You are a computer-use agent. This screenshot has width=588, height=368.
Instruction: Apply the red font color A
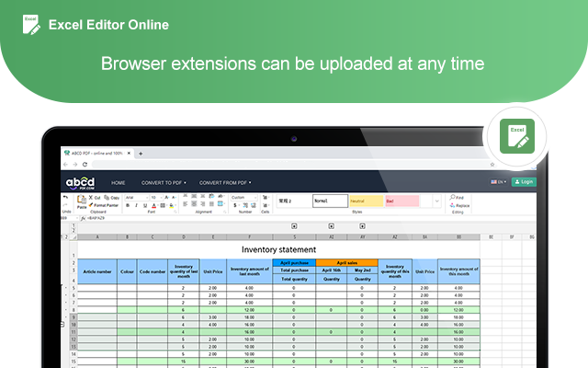[x=153, y=206]
